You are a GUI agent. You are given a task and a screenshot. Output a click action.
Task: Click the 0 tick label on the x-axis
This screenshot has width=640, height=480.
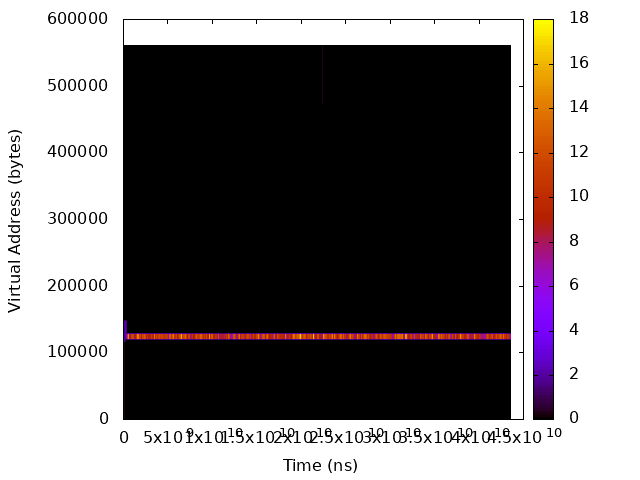click(124, 437)
